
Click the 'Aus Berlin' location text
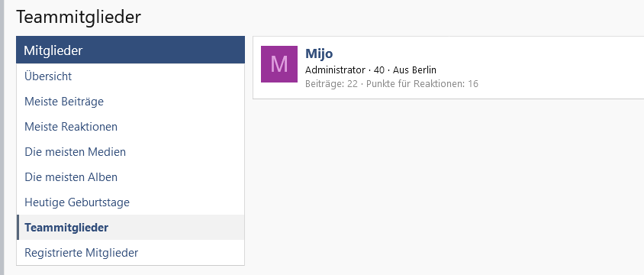point(414,70)
